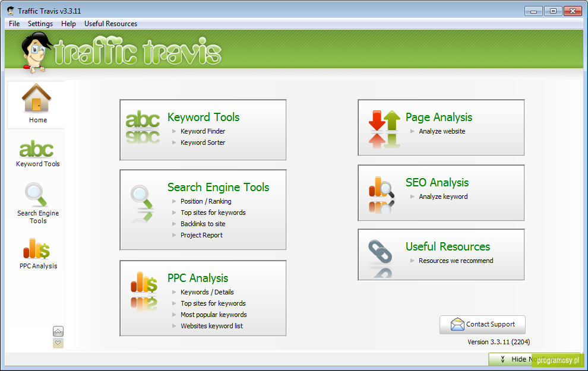
Task: Open Most popular keywords
Action: coord(214,315)
